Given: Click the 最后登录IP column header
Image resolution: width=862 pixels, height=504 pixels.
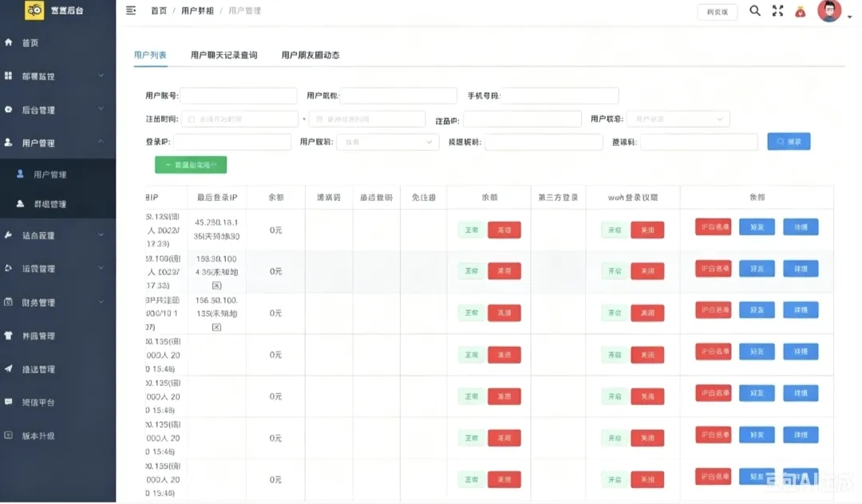Looking at the screenshot, I should pos(217,198).
